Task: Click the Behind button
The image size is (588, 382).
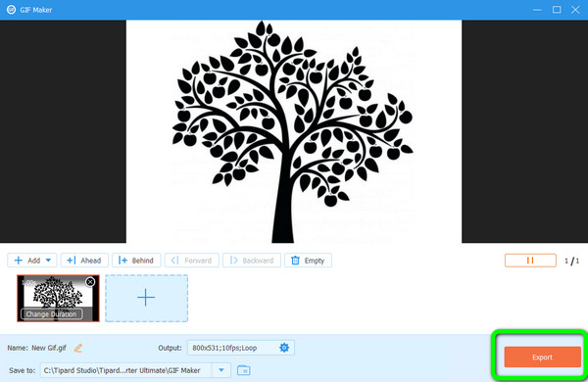Action: click(136, 261)
